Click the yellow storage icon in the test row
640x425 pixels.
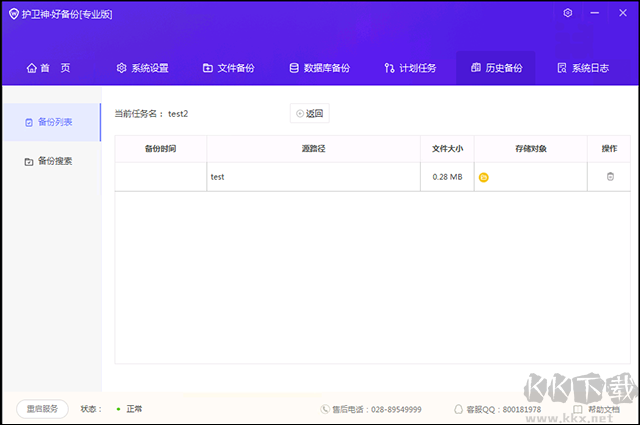[x=483, y=177]
